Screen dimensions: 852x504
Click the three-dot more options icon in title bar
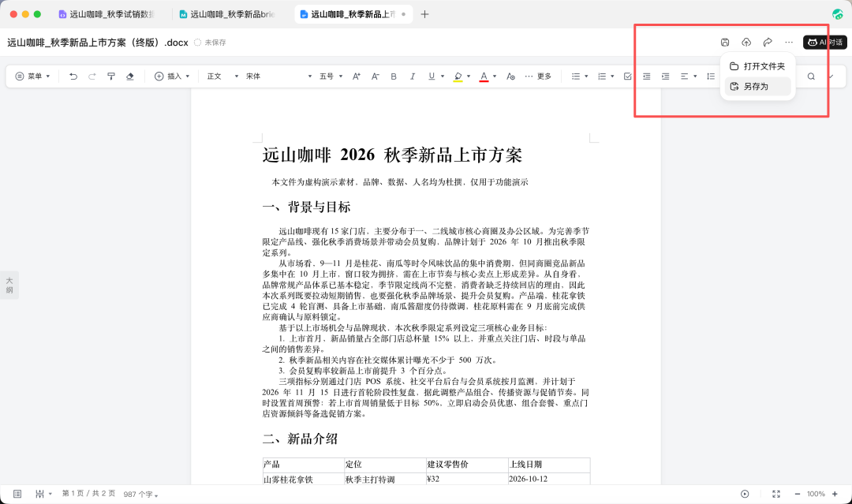click(x=788, y=43)
